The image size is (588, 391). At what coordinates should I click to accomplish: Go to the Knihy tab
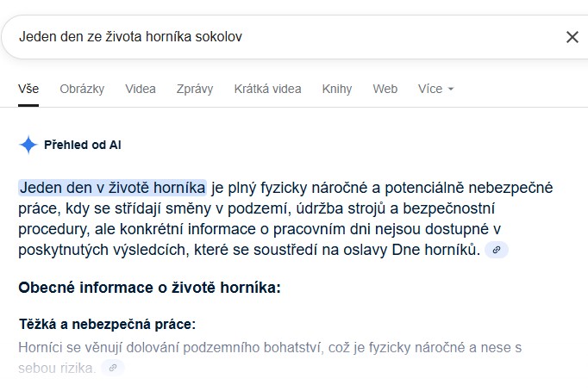337,89
